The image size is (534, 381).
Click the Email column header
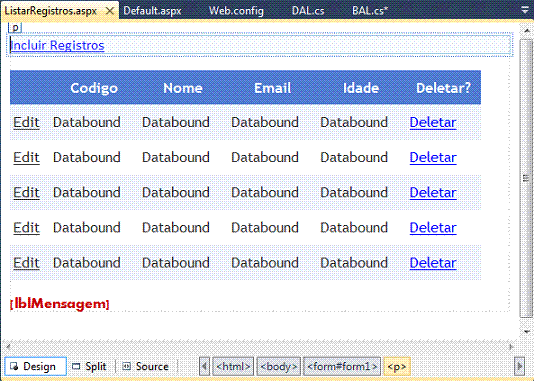pyautogui.click(x=272, y=88)
